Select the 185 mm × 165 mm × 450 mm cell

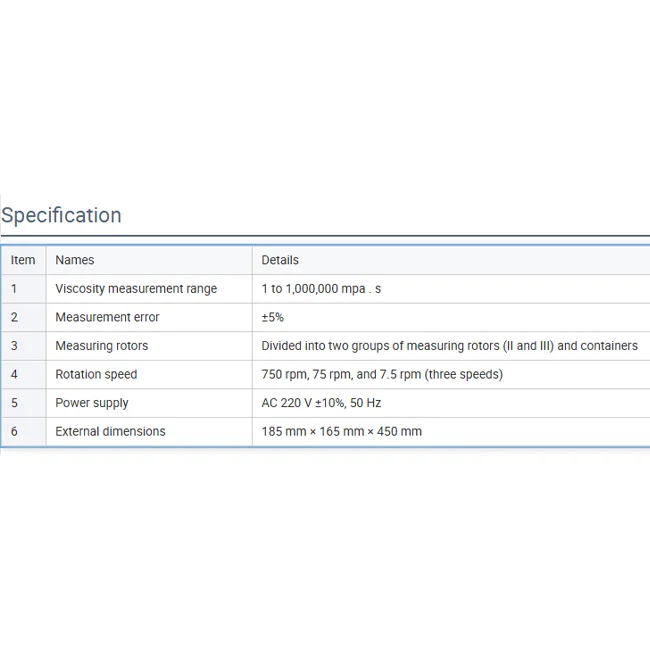[341, 431]
